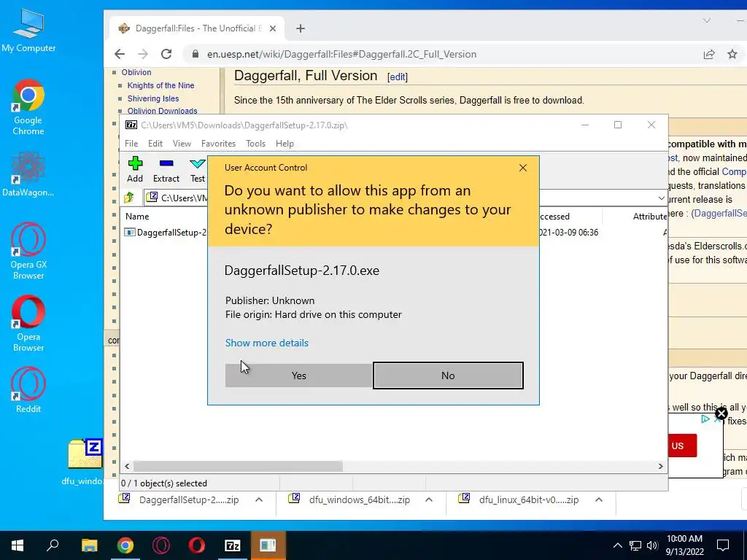
Task: Click 7-Zip horizontal scrollbar thumb
Action: (x=238, y=466)
